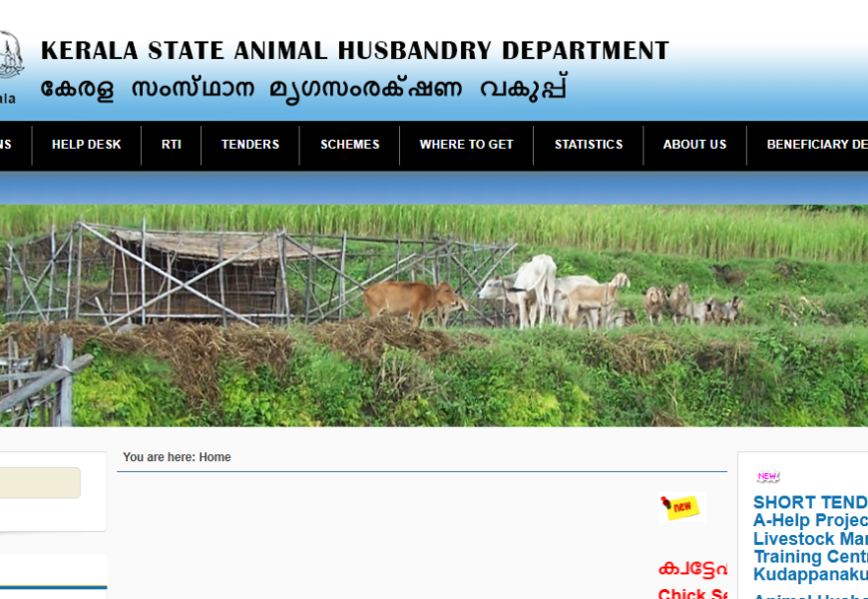The image size is (868, 599).
Task: Open the SCHEMES menu
Action: click(350, 145)
